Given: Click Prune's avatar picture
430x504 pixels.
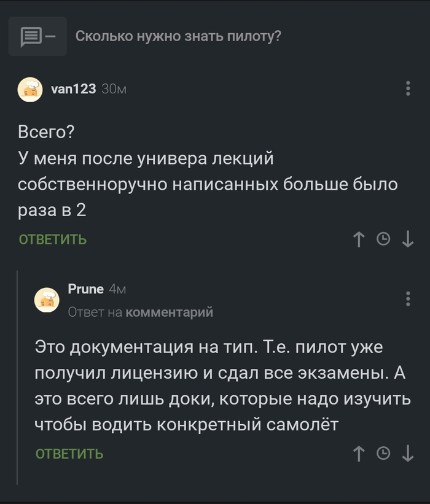Looking at the screenshot, I should click(x=47, y=300).
